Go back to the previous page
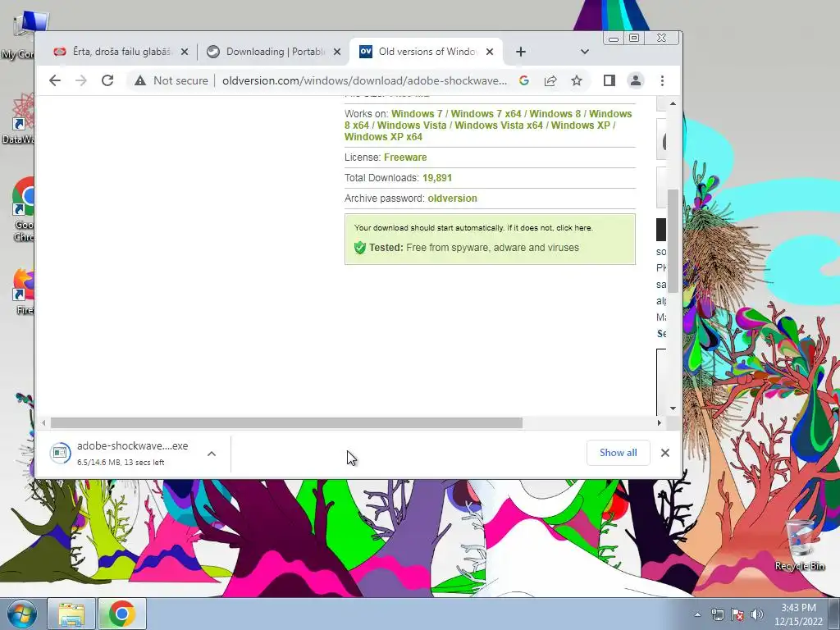The height and width of the screenshot is (630, 840). 55,80
